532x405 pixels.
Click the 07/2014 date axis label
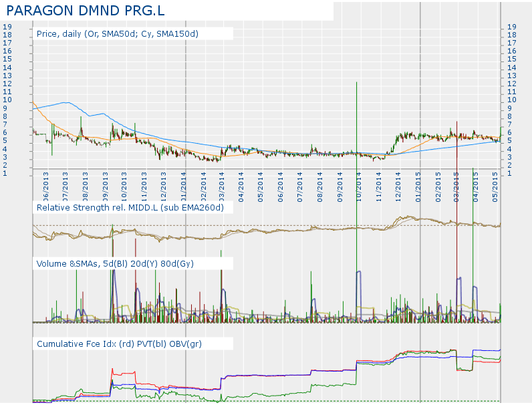pos(299,187)
